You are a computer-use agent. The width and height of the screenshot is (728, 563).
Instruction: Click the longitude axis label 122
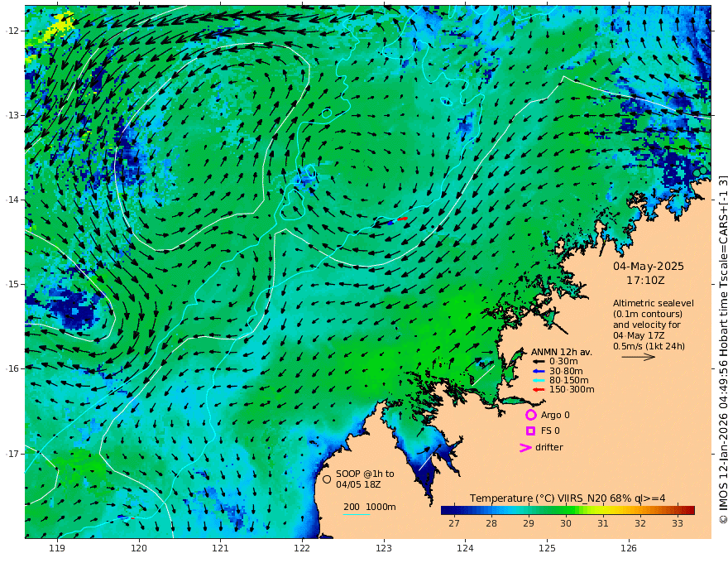pos(302,548)
